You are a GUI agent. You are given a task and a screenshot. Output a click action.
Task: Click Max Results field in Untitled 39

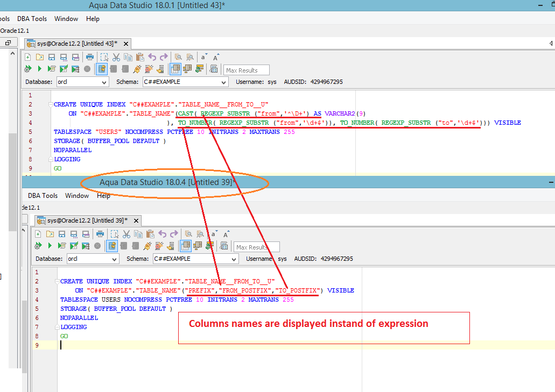pos(257,247)
